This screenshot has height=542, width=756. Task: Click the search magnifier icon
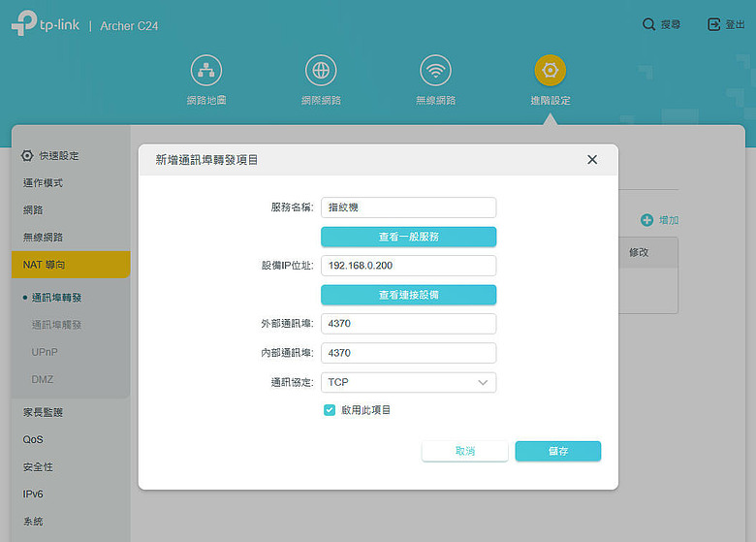(x=649, y=24)
